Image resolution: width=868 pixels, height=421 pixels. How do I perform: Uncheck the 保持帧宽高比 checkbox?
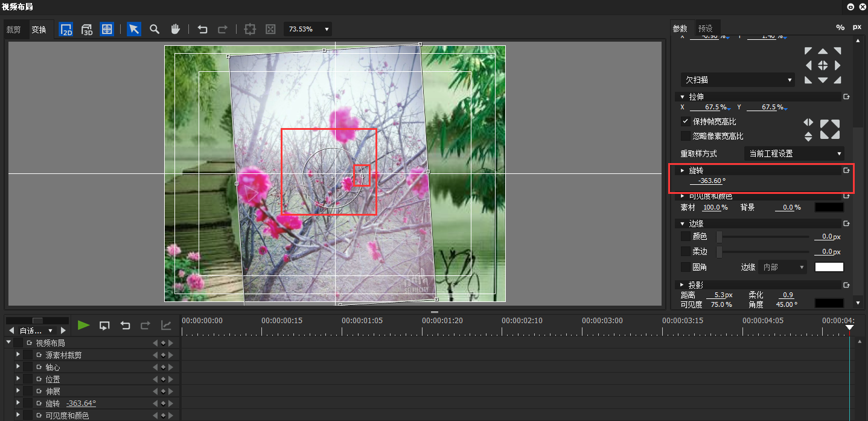coord(685,121)
